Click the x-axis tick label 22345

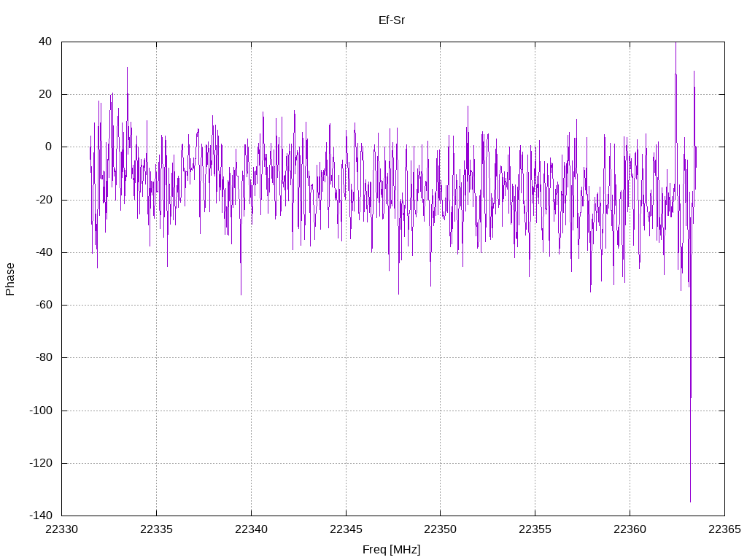click(x=346, y=529)
